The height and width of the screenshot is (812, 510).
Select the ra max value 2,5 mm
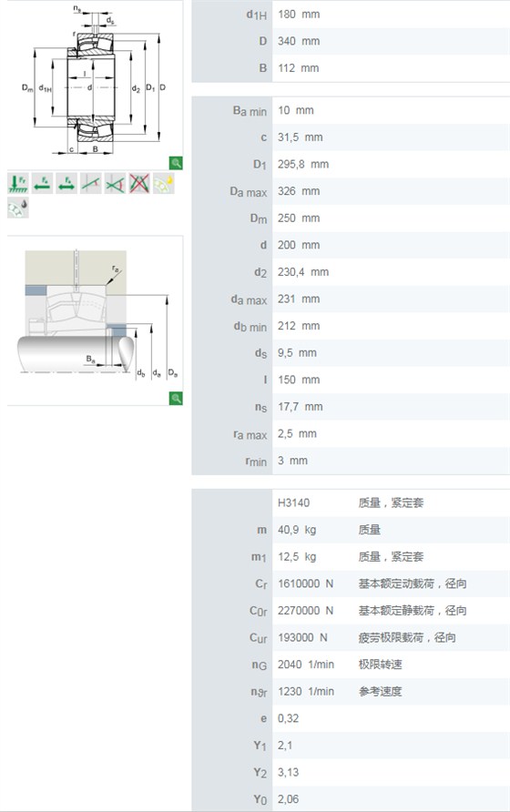pyautogui.click(x=297, y=433)
